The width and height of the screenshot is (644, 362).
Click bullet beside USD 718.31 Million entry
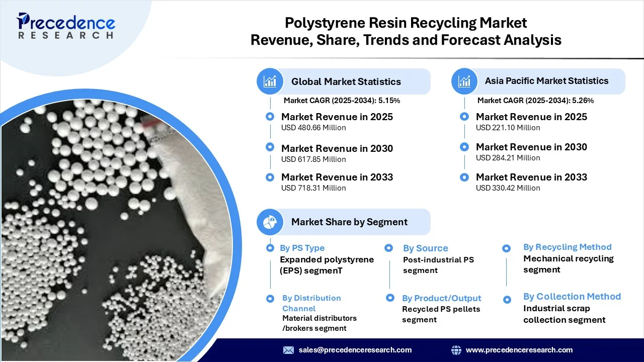coord(270,177)
